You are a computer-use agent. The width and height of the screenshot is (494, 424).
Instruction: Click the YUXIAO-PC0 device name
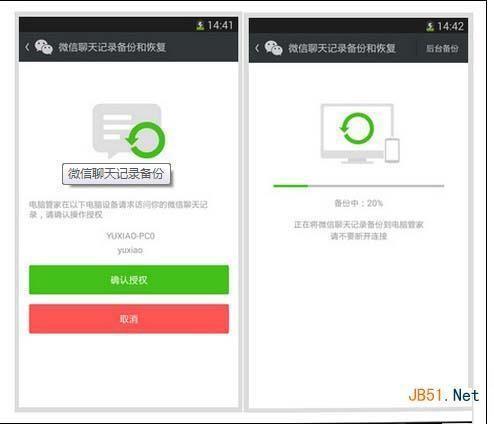click(130, 236)
